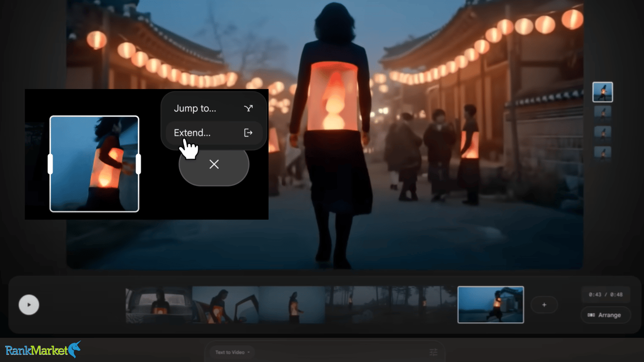Select the highlighted top variation thumbnail on the right

click(x=603, y=92)
